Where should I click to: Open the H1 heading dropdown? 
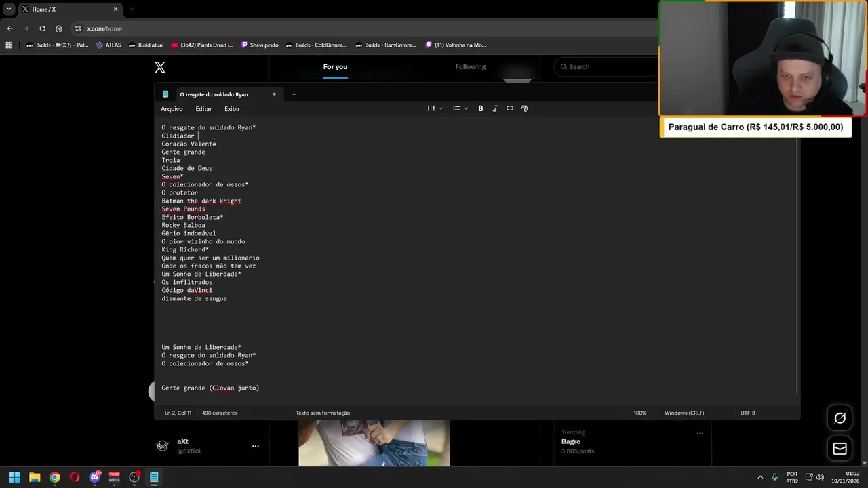[435, 108]
